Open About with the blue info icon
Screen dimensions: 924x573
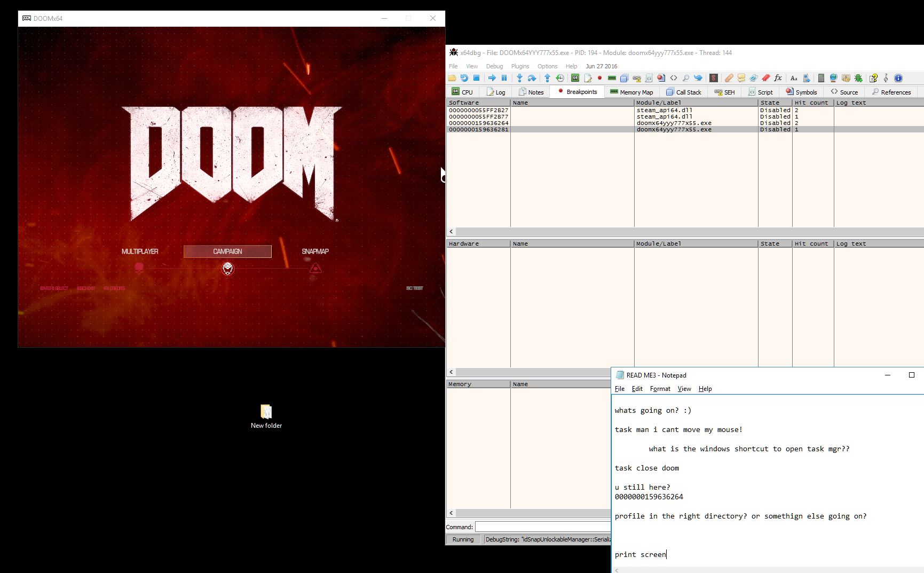898,78
